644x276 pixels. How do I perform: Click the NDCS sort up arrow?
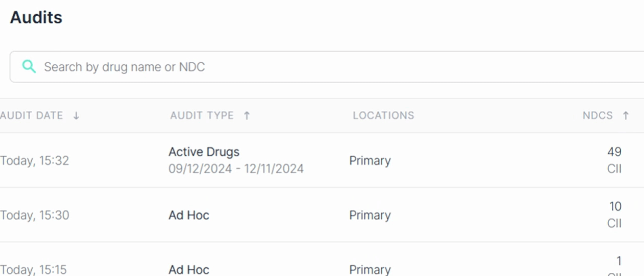pyautogui.click(x=626, y=116)
